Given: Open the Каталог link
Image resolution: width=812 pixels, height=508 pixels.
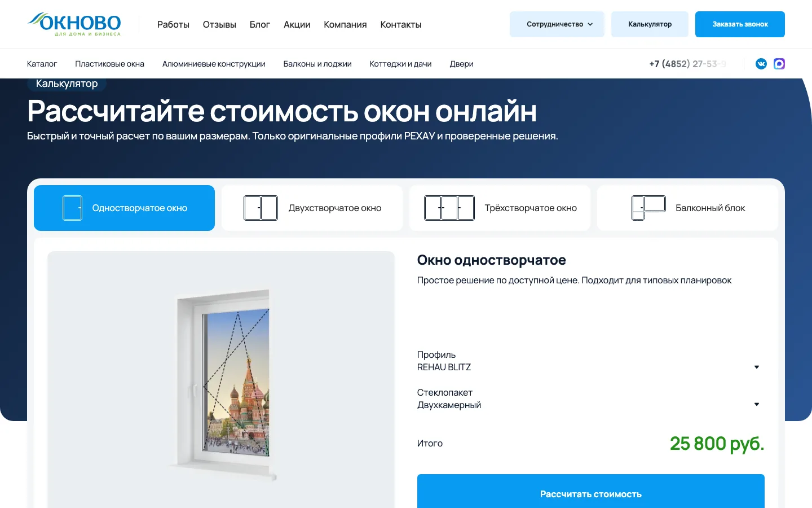Looking at the screenshot, I should point(42,64).
